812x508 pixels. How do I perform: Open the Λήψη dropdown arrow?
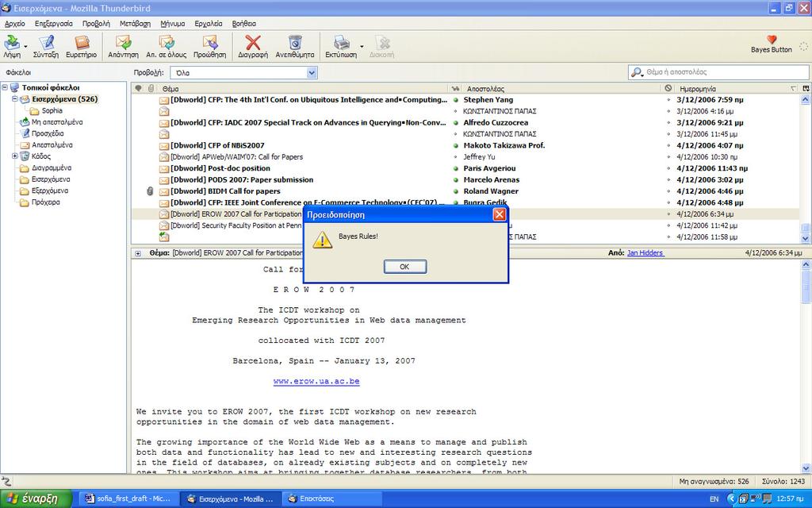click(26, 47)
